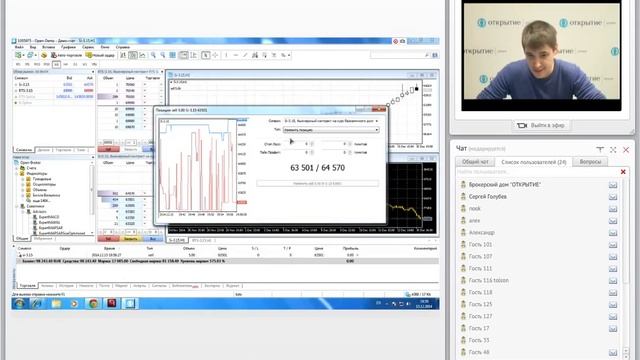Expand the 'Осцилляторы' folder
640x360 pixels.
coord(23,184)
